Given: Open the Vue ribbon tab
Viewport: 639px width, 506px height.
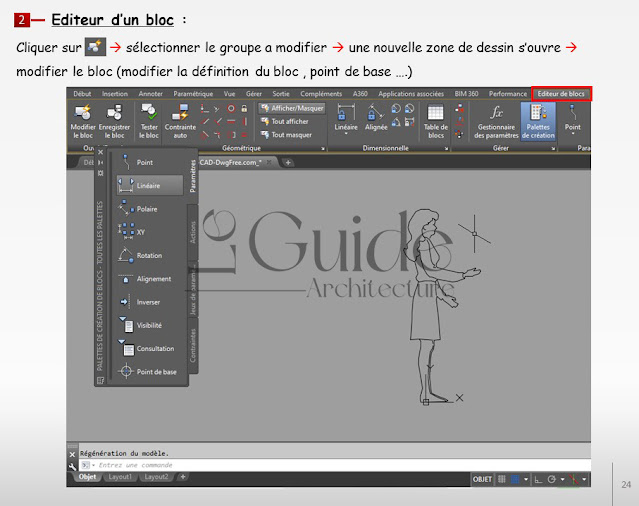Looking at the screenshot, I should click(x=229, y=94).
